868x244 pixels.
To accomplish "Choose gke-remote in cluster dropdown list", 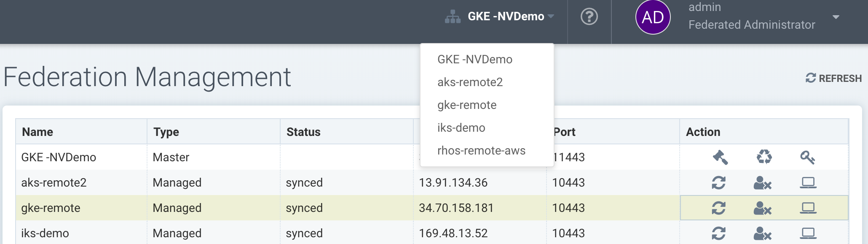I will tap(467, 105).
